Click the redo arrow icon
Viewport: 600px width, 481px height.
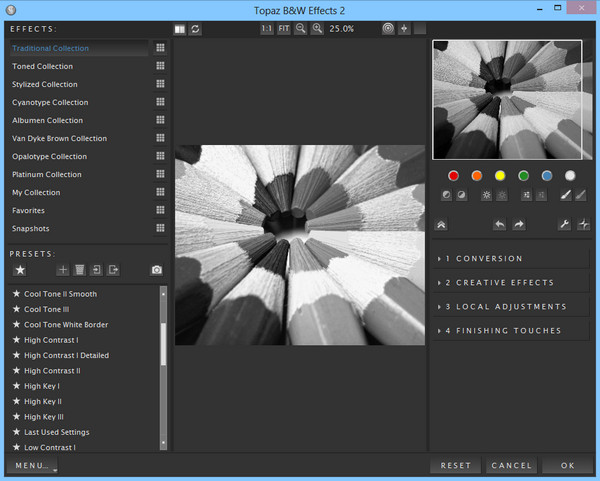[x=518, y=225]
